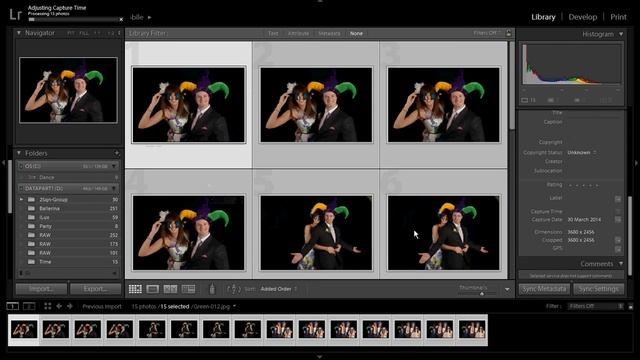
Task: Show second window display icon (2)
Action: 29,306
